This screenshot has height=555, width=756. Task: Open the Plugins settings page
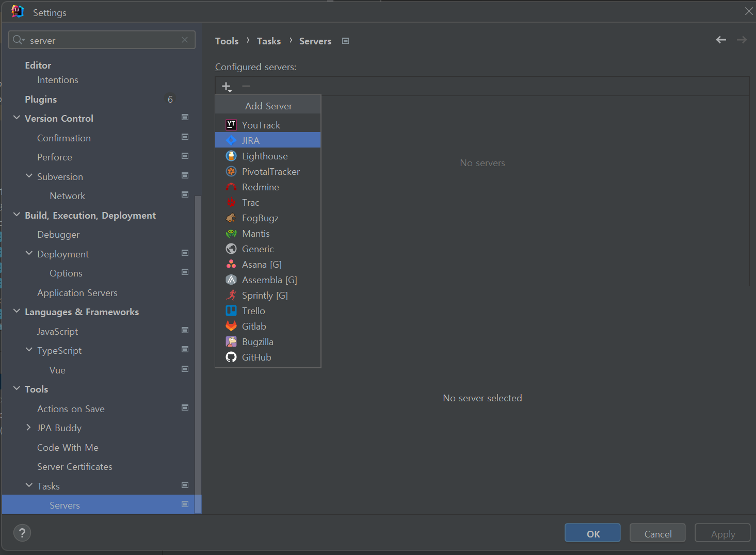tap(41, 99)
